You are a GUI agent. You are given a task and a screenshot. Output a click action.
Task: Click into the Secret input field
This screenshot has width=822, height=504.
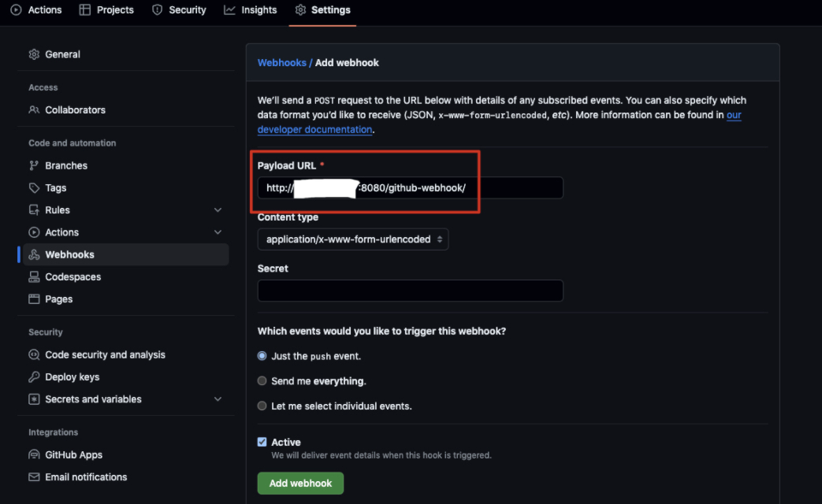point(410,291)
